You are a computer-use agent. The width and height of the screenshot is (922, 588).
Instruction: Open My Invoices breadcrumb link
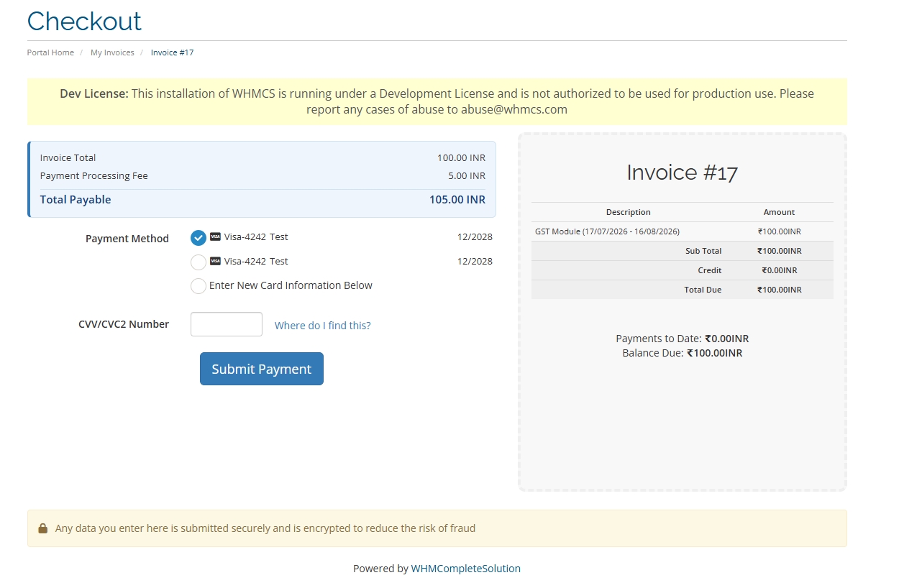(x=112, y=52)
